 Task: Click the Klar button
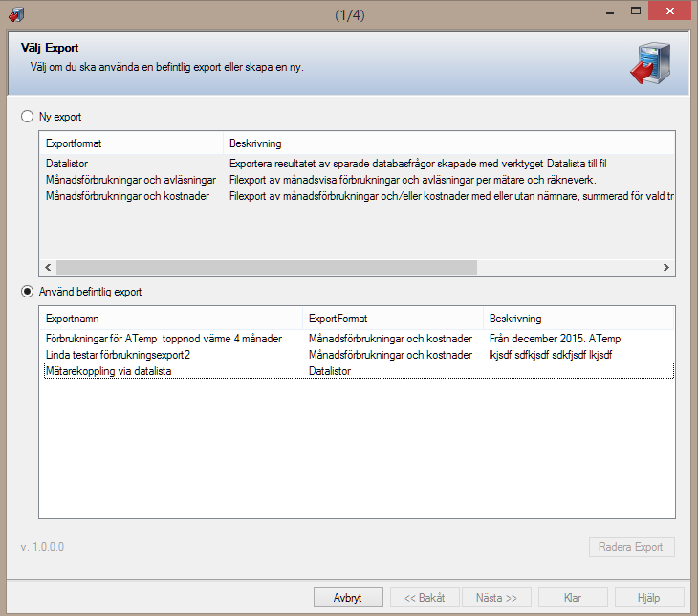[573, 597]
